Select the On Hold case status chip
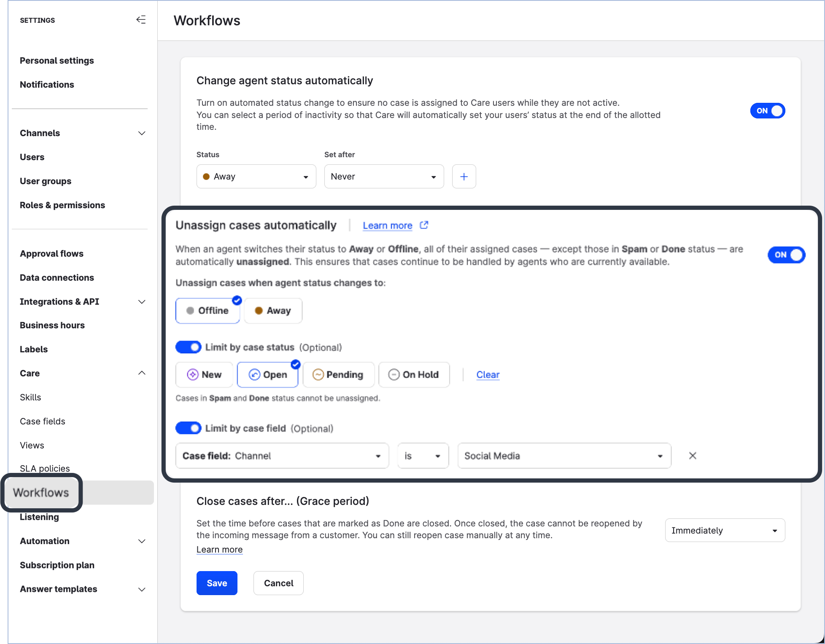The image size is (825, 644). (x=414, y=375)
